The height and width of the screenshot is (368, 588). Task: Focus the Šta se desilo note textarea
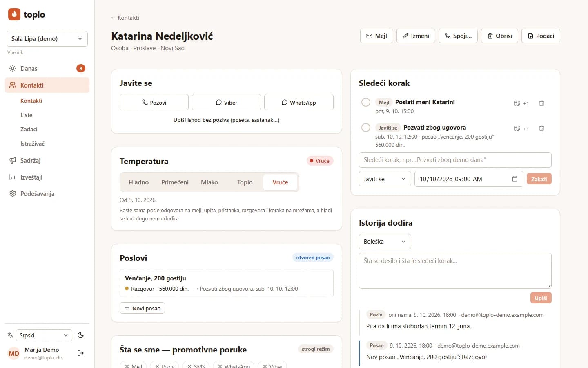455,271
